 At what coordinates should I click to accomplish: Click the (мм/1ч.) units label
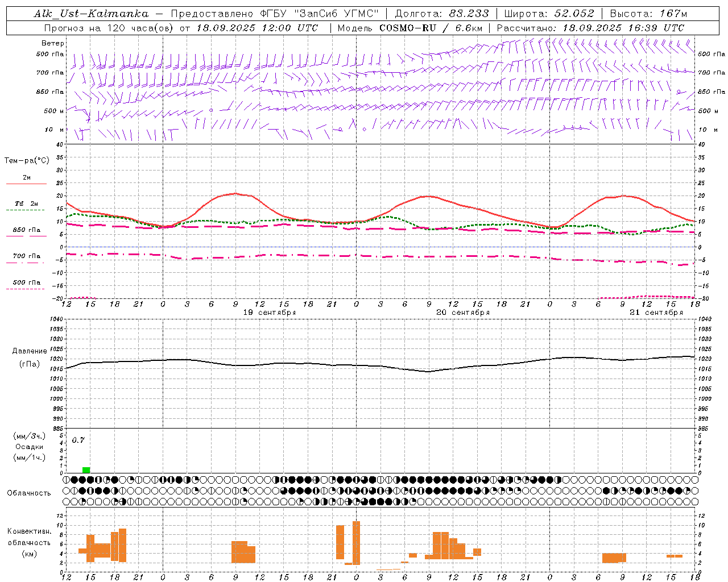tap(30, 458)
